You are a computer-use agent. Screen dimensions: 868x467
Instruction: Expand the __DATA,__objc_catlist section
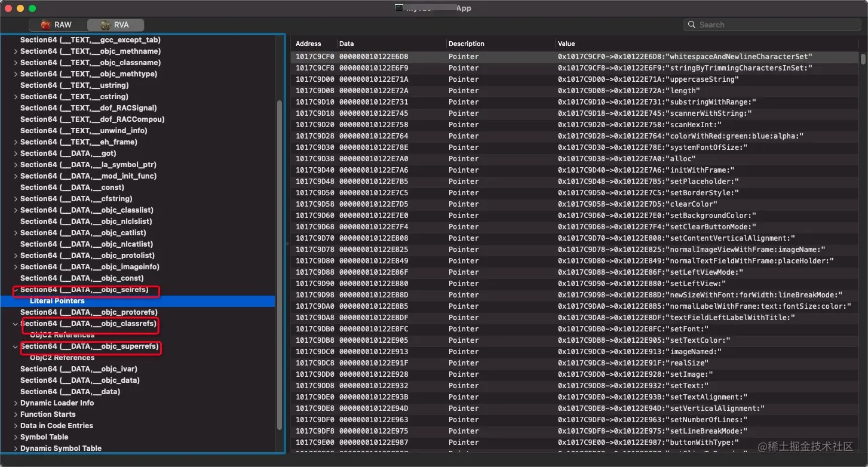click(x=16, y=233)
